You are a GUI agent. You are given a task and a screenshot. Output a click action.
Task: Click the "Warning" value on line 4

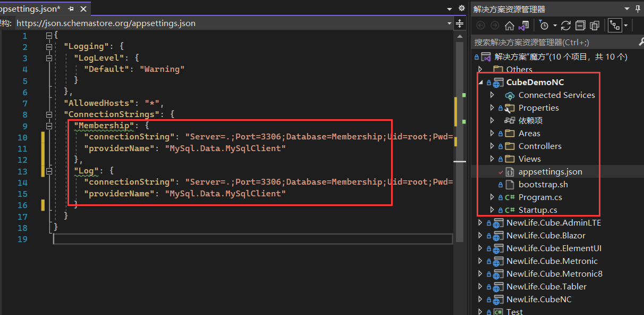(162, 69)
